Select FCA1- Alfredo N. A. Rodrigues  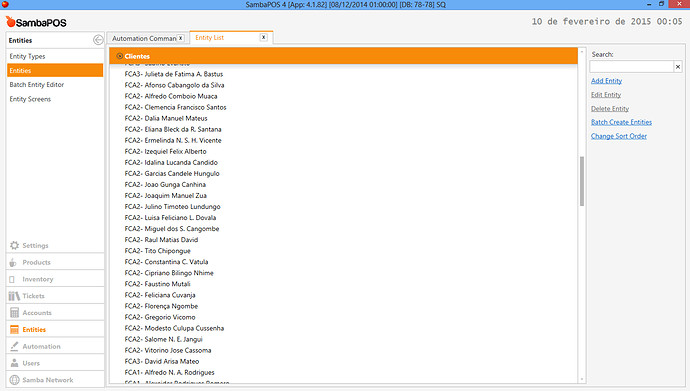coord(169,373)
